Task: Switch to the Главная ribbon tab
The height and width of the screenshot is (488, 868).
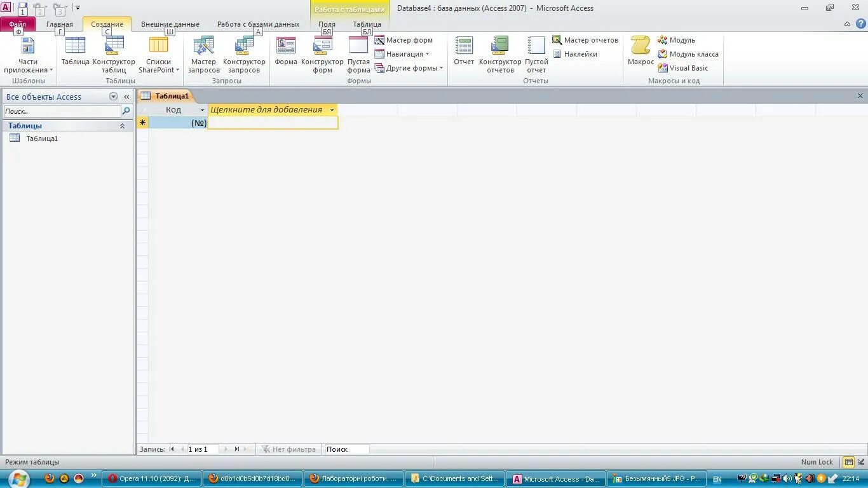Action: [x=60, y=24]
